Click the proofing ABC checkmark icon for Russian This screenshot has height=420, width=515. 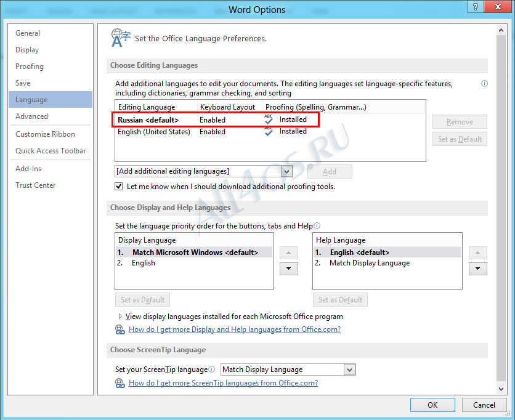click(269, 119)
